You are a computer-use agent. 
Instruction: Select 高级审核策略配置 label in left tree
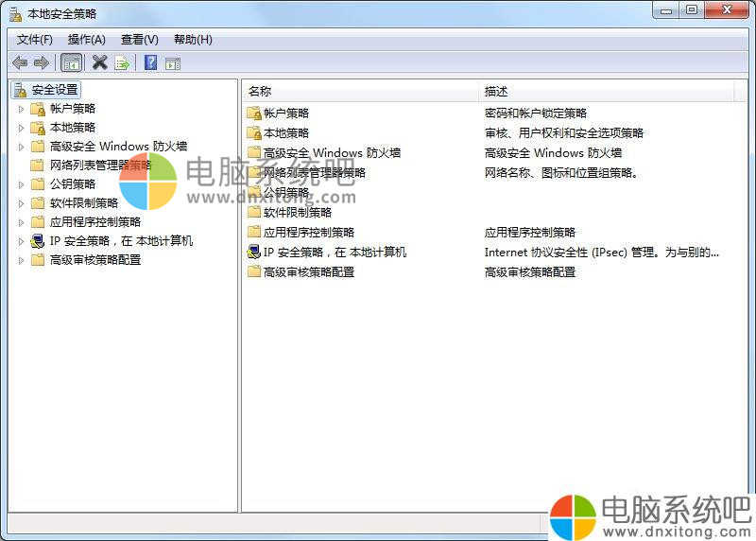tap(95, 260)
